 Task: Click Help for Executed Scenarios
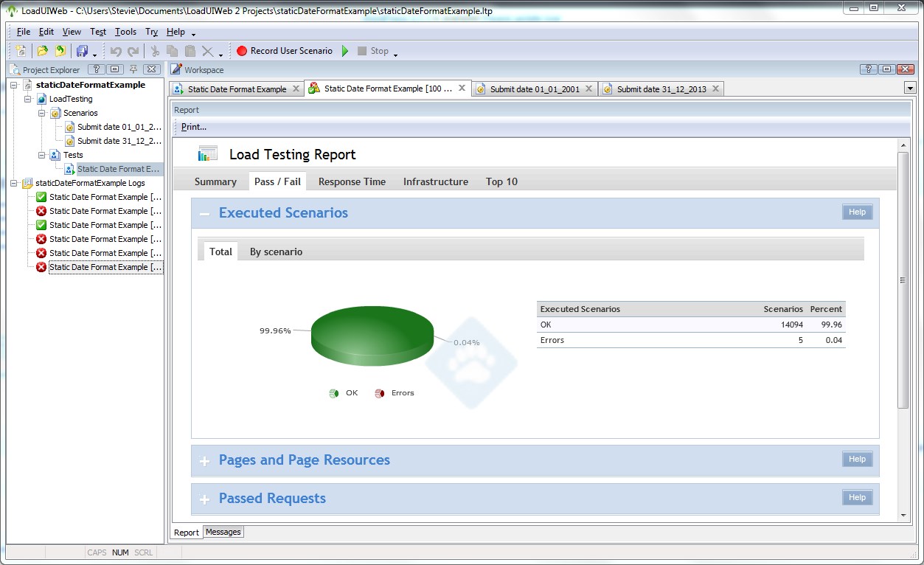click(857, 212)
